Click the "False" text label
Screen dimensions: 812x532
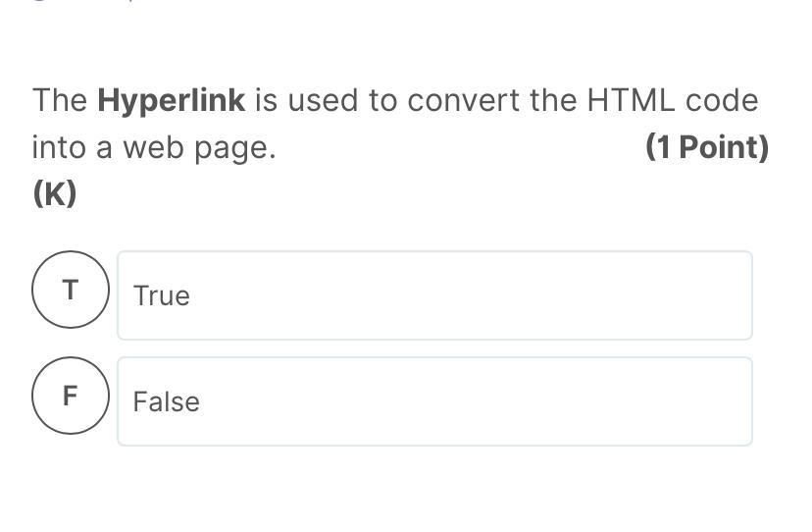tap(166, 402)
